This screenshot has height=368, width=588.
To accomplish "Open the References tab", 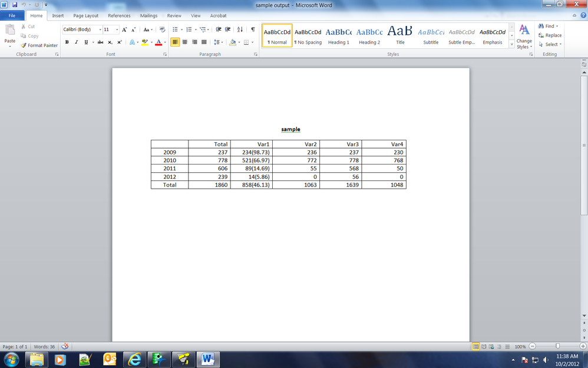I will pos(119,16).
